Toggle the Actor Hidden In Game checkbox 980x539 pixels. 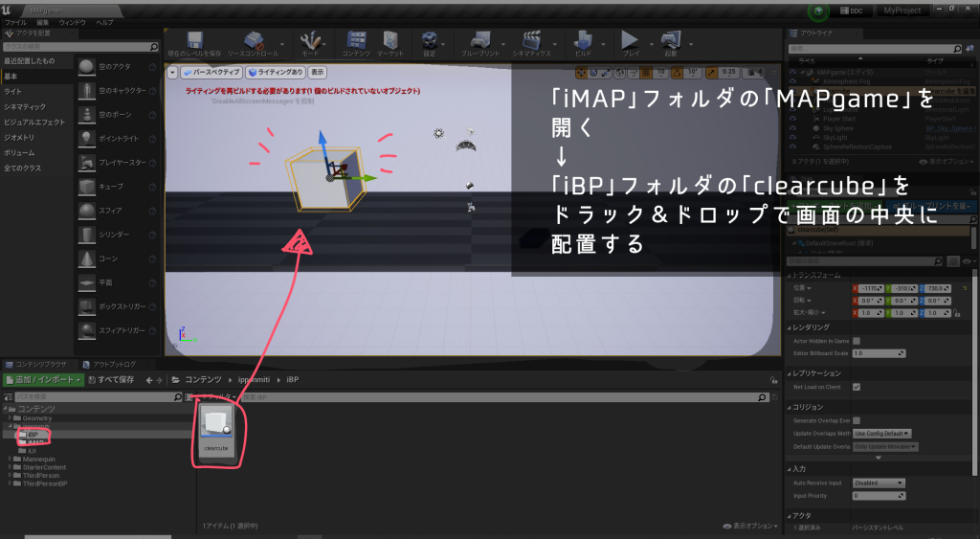pyautogui.click(x=857, y=340)
